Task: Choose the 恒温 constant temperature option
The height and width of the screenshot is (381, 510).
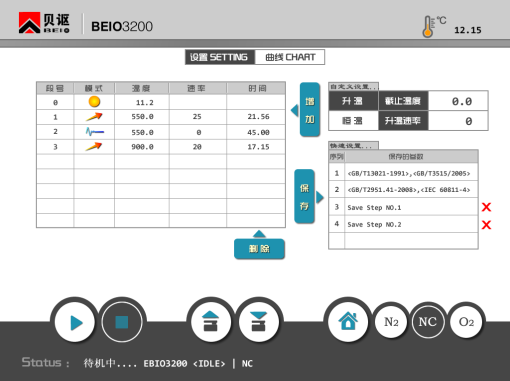Action: (353, 121)
